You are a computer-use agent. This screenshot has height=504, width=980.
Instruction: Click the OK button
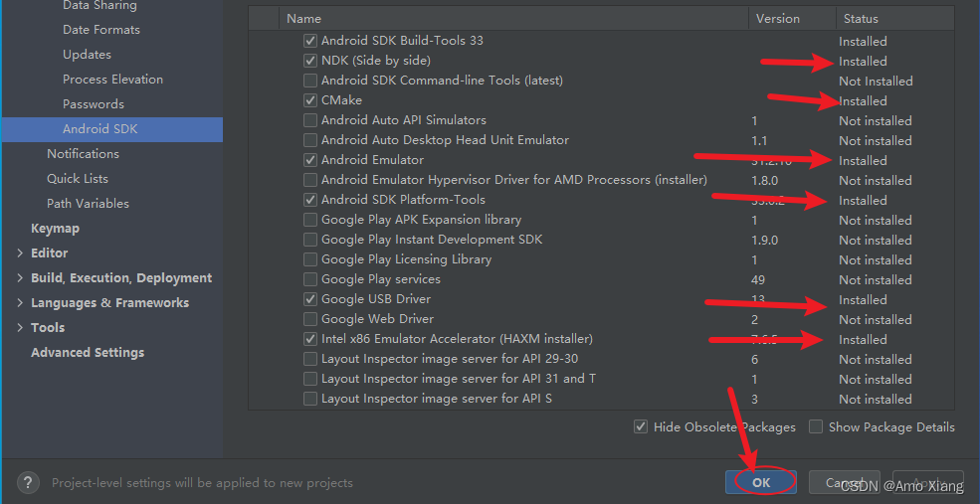(761, 482)
